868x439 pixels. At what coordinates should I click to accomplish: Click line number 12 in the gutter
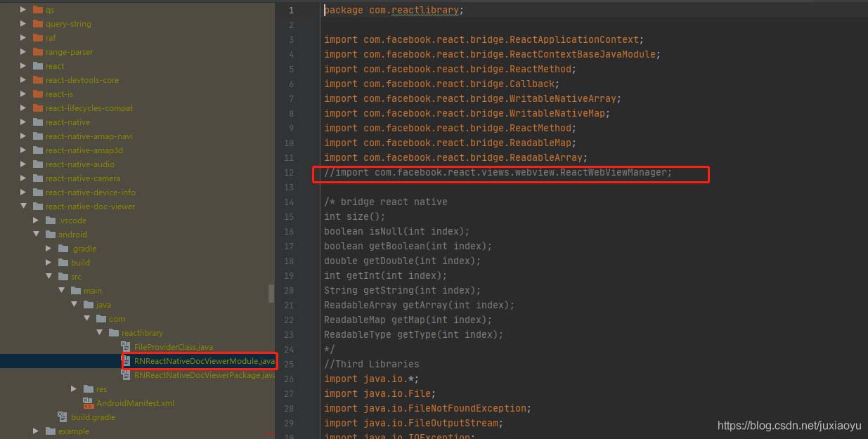[x=289, y=172]
